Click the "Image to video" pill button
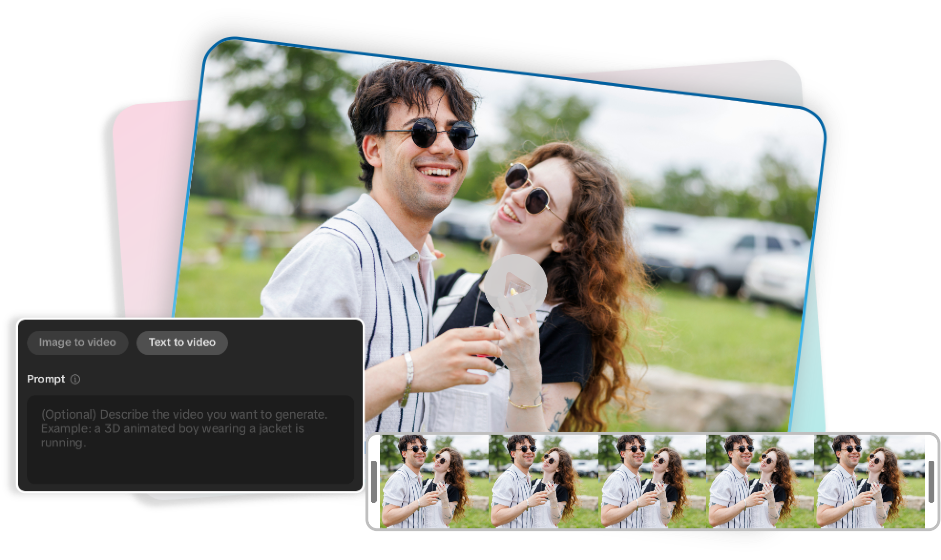This screenshot has height=560, width=941. (78, 342)
